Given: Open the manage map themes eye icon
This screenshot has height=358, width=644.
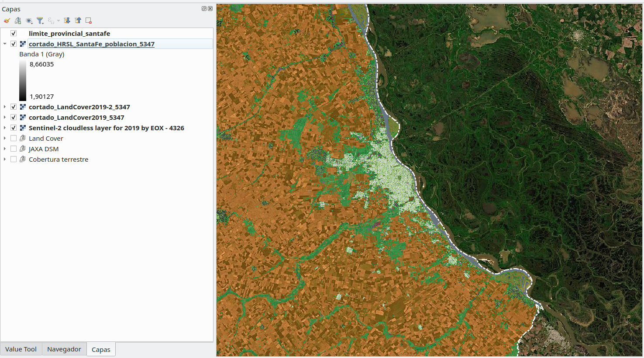Looking at the screenshot, I should [x=29, y=21].
